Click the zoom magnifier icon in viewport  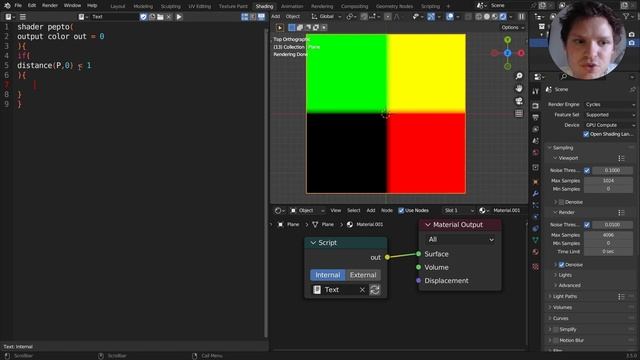[x=519, y=76]
